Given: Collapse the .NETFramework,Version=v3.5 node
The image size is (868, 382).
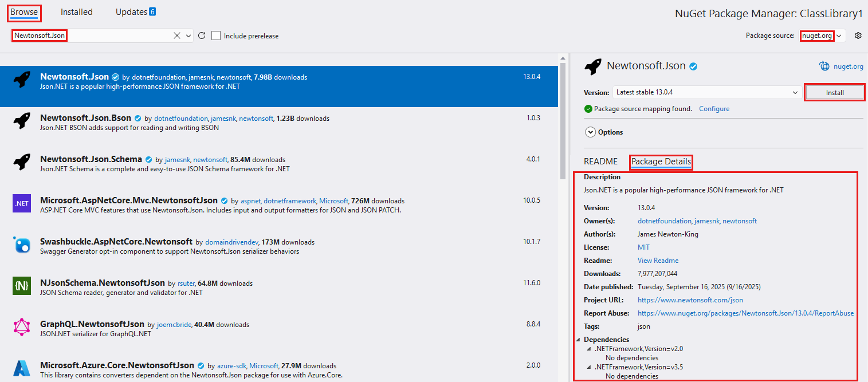Looking at the screenshot, I should (590, 367).
